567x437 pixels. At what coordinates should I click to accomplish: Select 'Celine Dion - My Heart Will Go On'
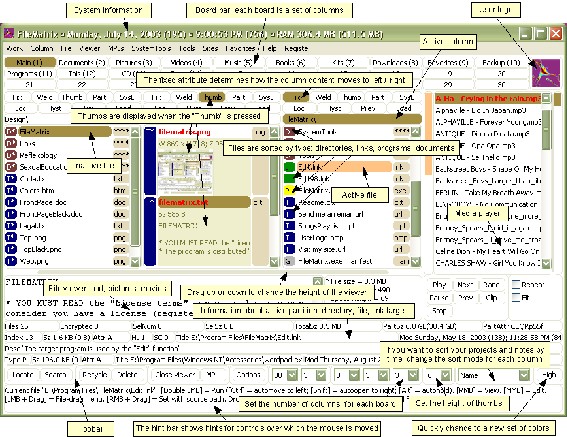click(487, 251)
